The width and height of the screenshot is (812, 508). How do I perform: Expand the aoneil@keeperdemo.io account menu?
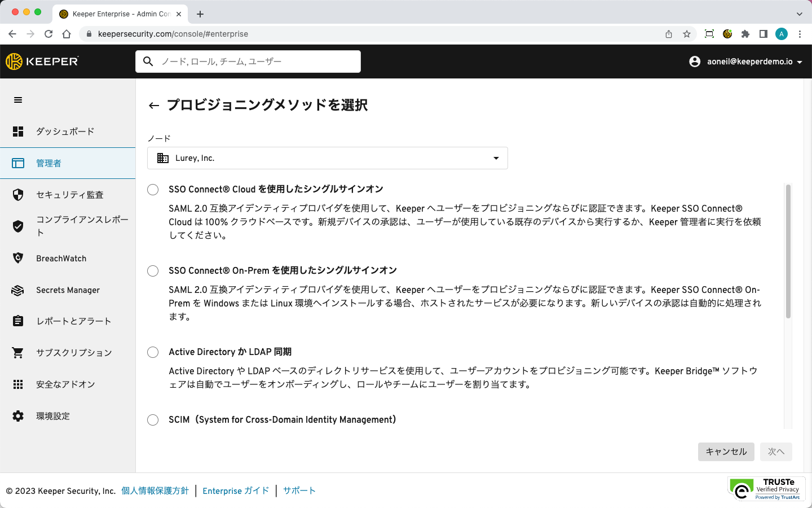(x=746, y=62)
